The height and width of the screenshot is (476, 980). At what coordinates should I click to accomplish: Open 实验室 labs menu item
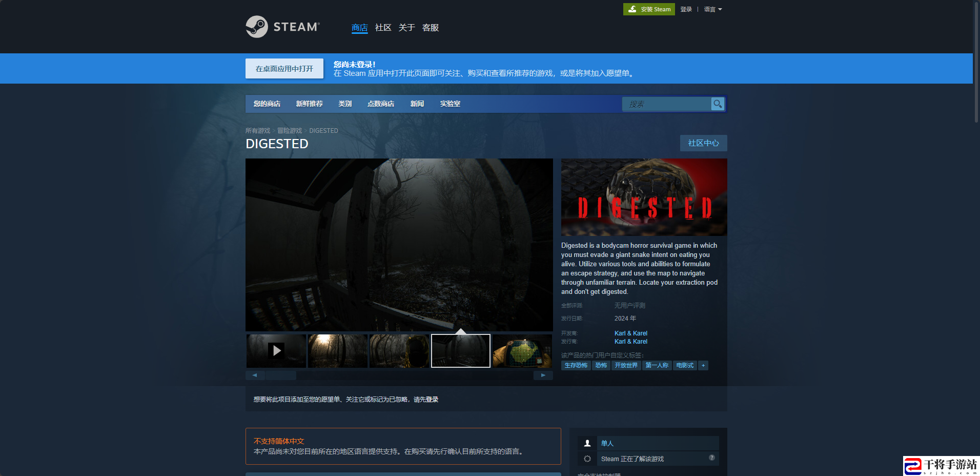point(450,104)
